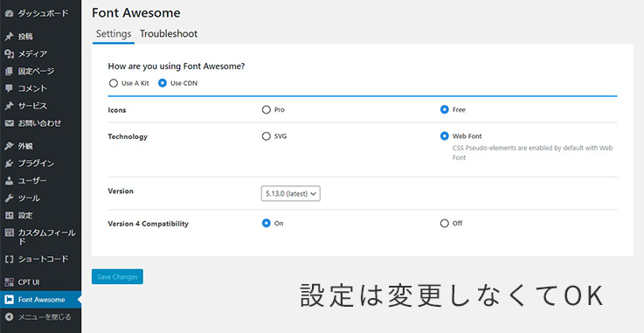The height and width of the screenshot is (333, 644).
Task: Select SVG technology radio button
Action: click(x=267, y=136)
